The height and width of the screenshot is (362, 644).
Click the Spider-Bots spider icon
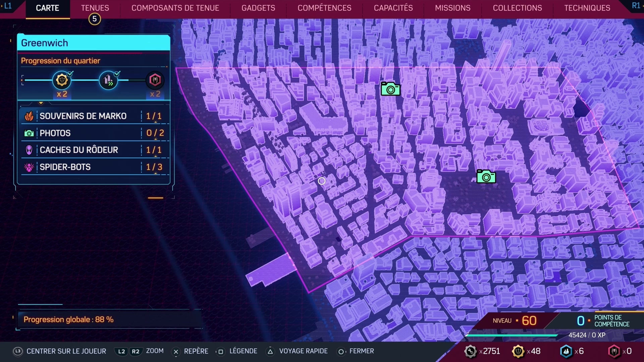pos(29,167)
